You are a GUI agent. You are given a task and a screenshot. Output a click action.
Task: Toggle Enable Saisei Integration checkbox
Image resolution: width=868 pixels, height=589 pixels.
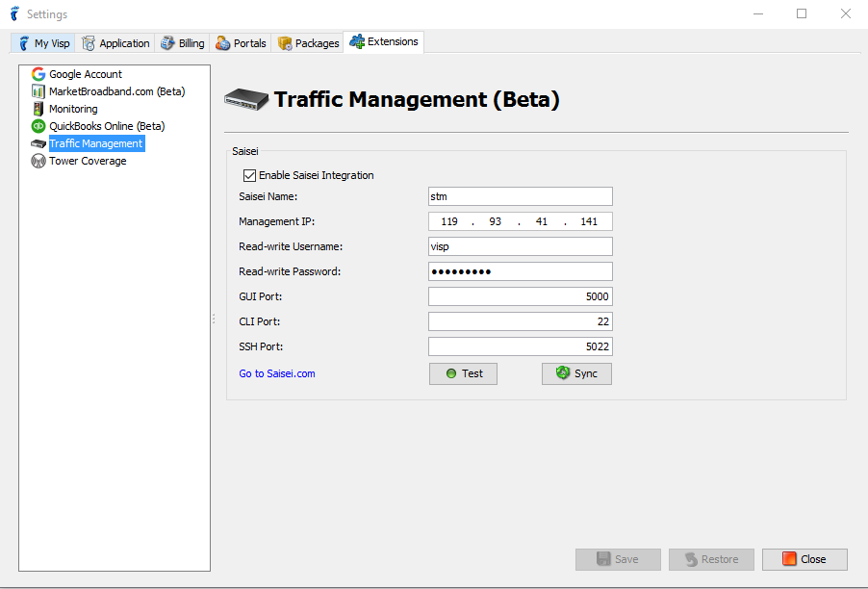coord(249,175)
